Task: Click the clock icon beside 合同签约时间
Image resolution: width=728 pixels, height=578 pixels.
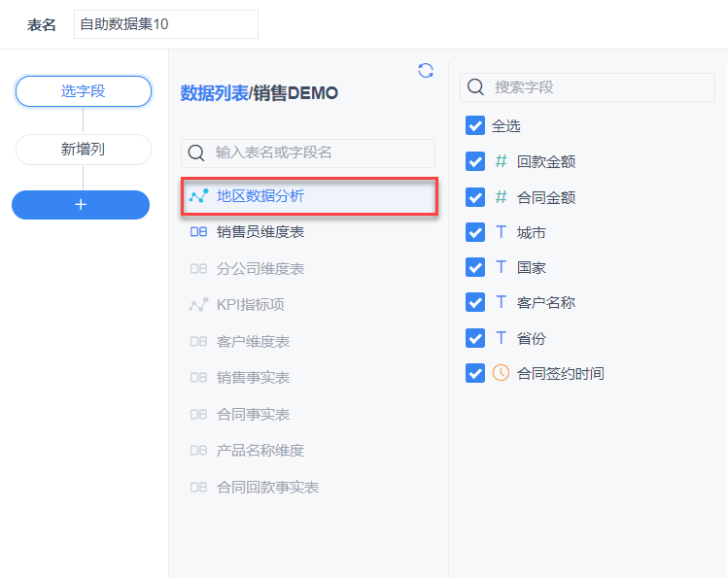Action: pyautogui.click(x=501, y=373)
